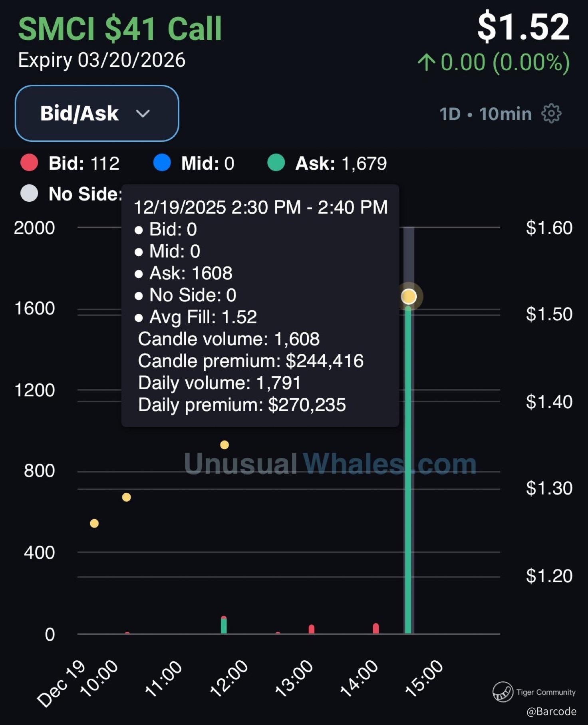Click the Tiger Community logo icon
Viewport: 588px width, 725px height.
click(x=503, y=692)
